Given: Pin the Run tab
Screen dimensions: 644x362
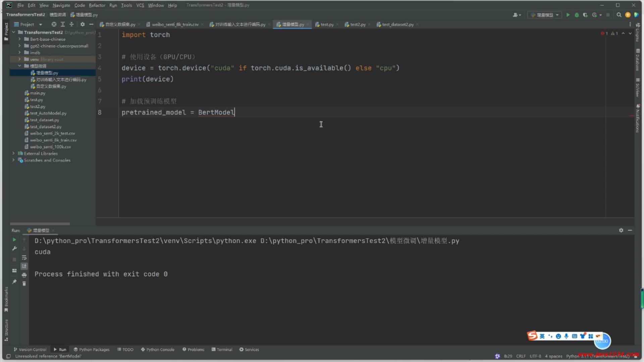Looking at the screenshot, I should pos(14,282).
